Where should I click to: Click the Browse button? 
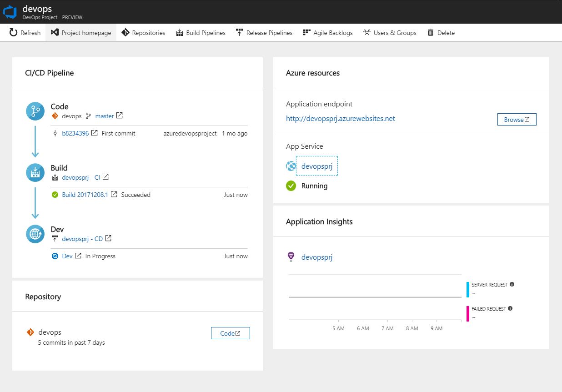click(517, 120)
